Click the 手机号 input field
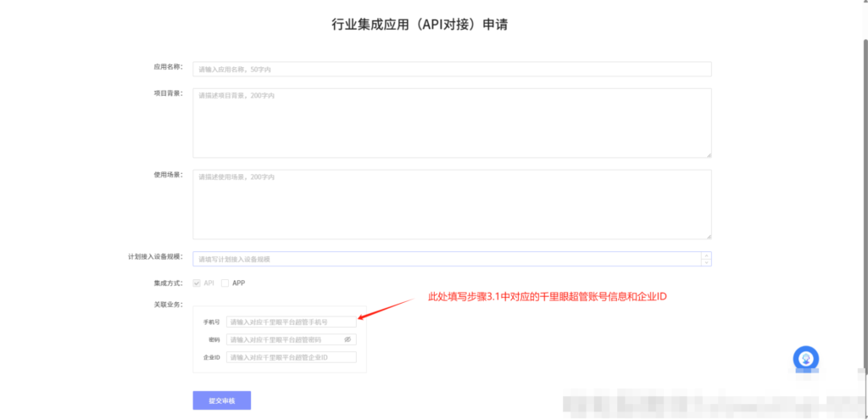This screenshot has height=420, width=868. pyautogui.click(x=292, y=322)
